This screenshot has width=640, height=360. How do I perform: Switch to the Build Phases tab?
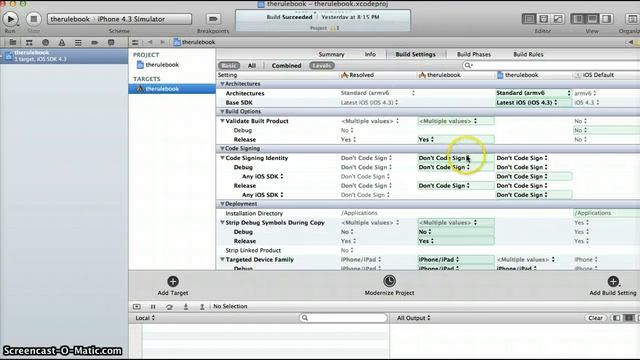pos(474,54)
